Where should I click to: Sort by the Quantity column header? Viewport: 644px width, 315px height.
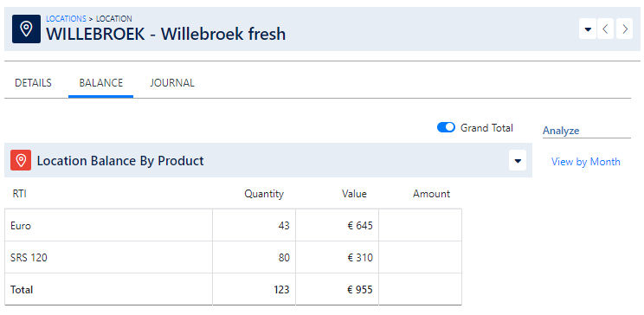click(264, 194)
